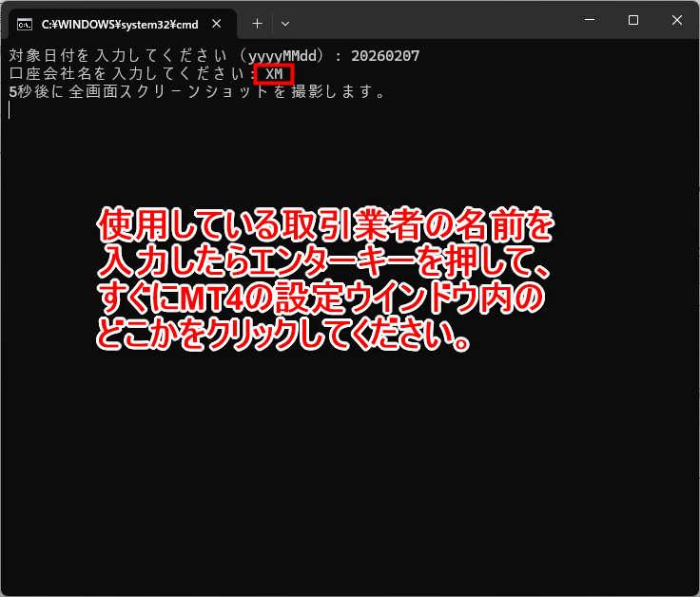Click the blinking text cursor on line four
The height and width of the screenshot is (597, 700).
[10, 110]
